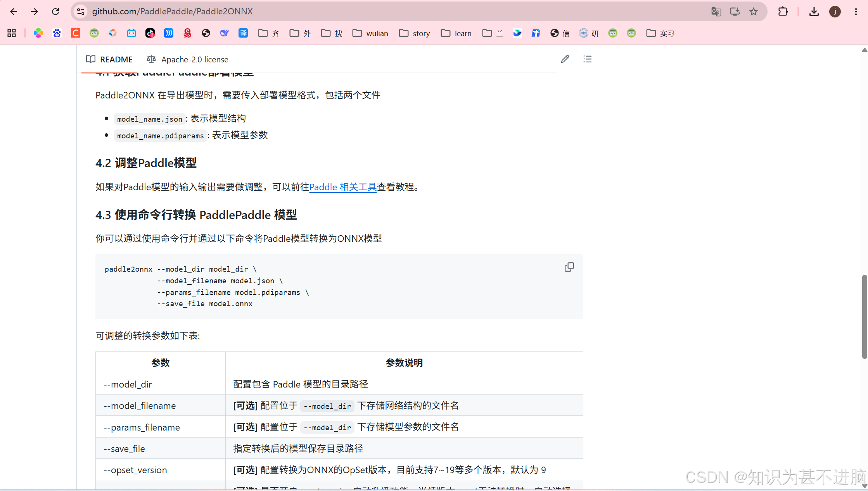Click the 'model_name.json' inline code

coord(150,119)
